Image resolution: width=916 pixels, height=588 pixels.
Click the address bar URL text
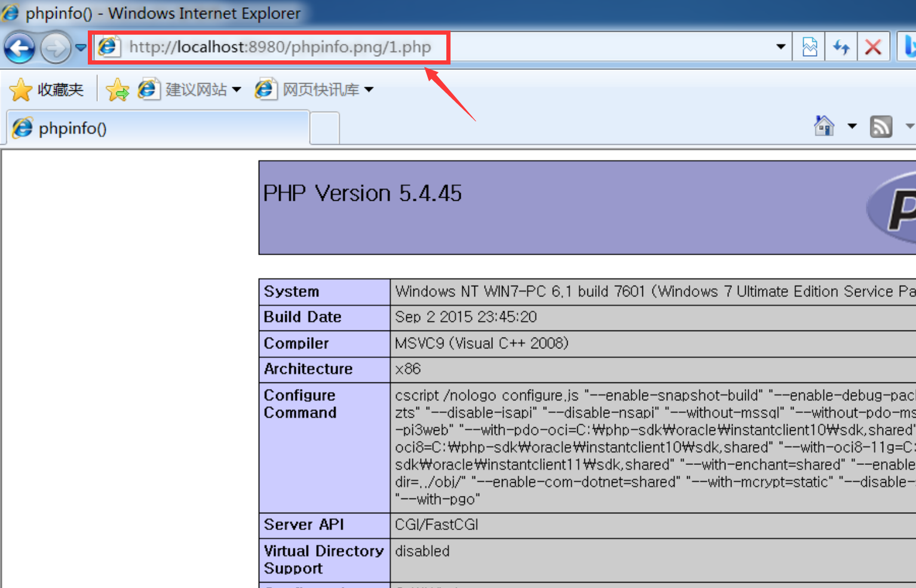(x=280, y=47)
